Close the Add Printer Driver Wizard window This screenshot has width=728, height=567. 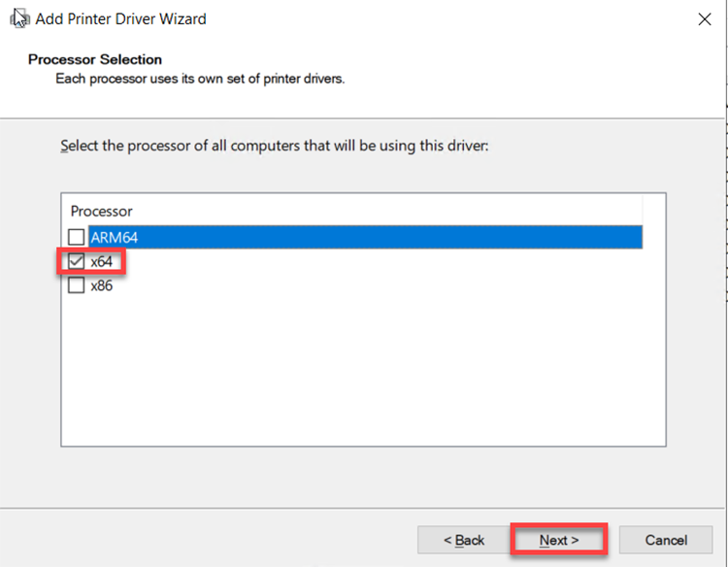(704, 19)
